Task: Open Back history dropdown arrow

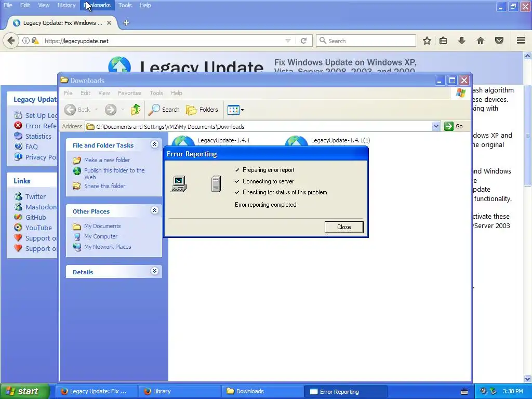Action: tap(96, 110)
